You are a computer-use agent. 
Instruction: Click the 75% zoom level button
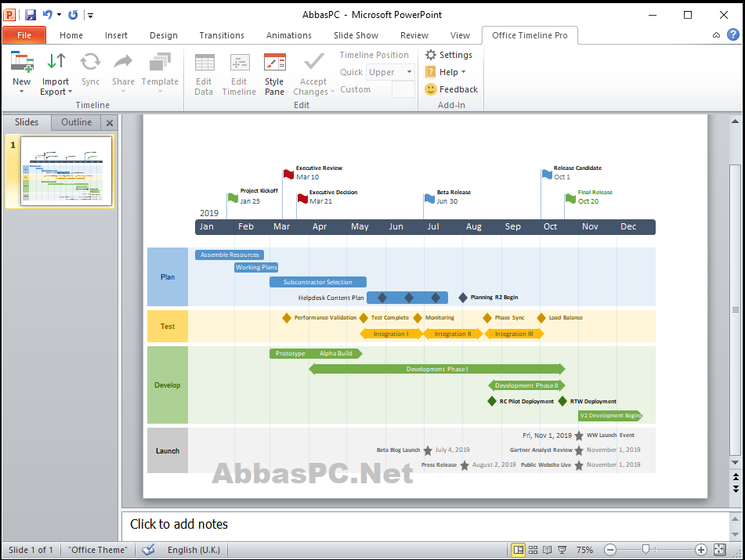[x=584, y=550]
